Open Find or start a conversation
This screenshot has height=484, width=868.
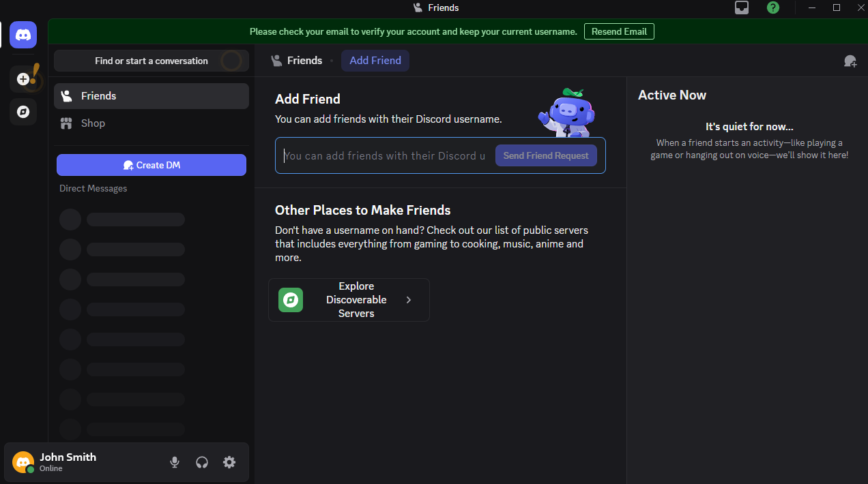[151, 61]
